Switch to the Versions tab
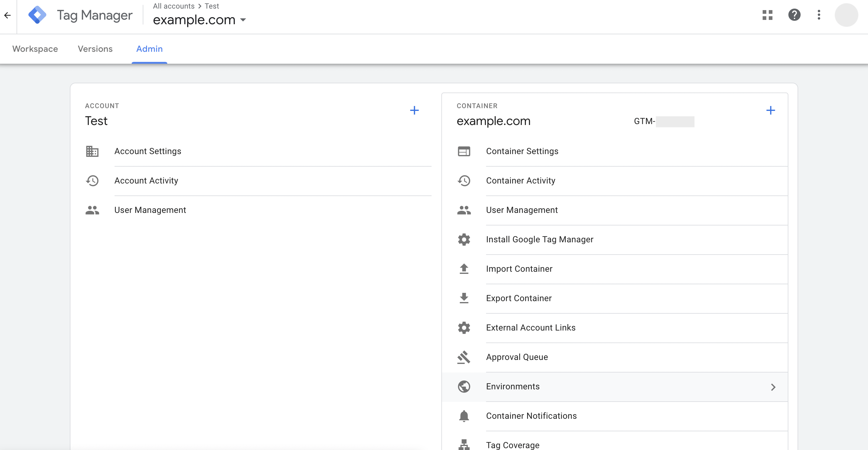868x450 pixels. pyautogui.click(x=95, y=49)
